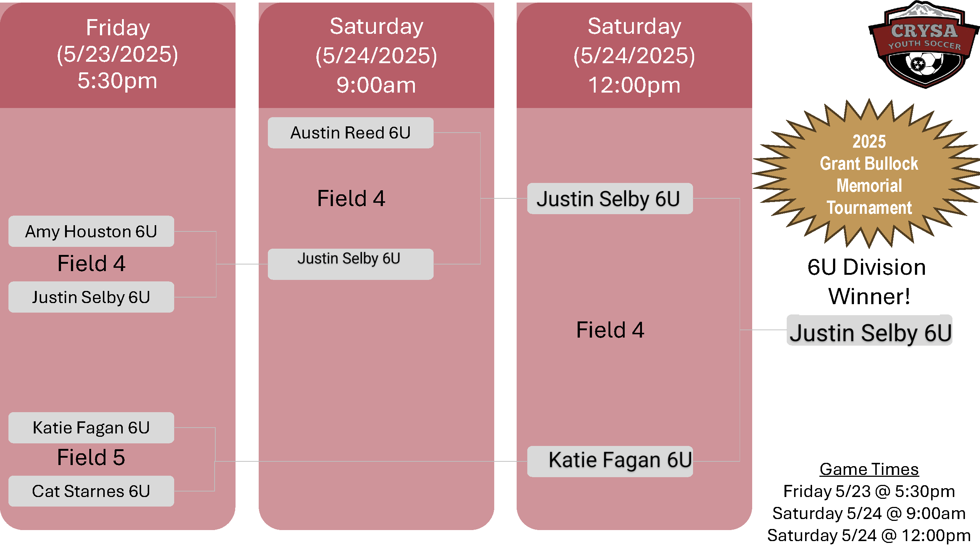Select the Austin Reed 6U team box
This screenshot has width=980, height=551.
(351, 133)
